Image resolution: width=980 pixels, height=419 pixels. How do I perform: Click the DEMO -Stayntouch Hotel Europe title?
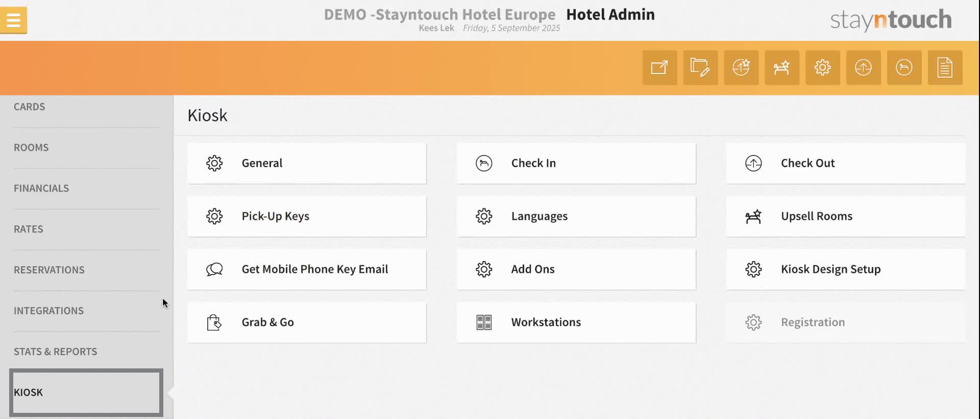[439, 14]
